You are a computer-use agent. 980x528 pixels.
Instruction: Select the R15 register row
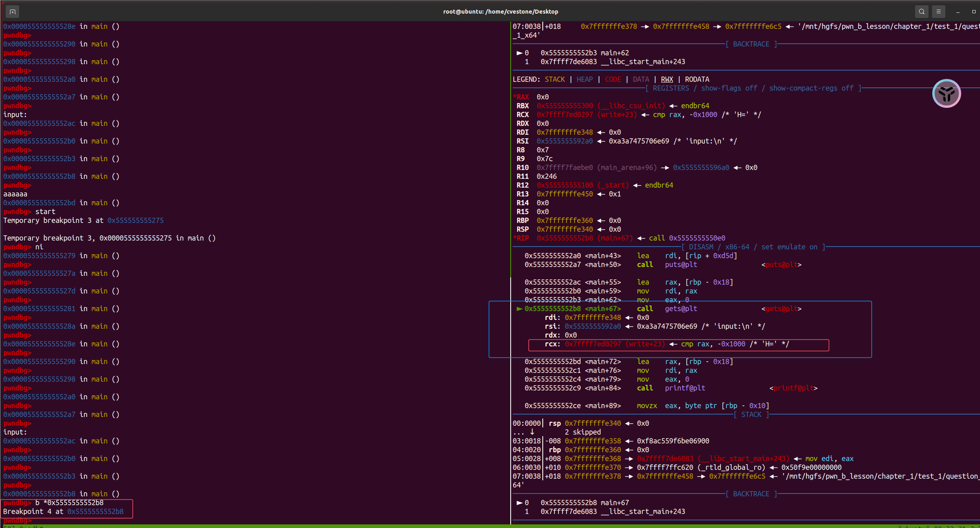pos(532,212)
